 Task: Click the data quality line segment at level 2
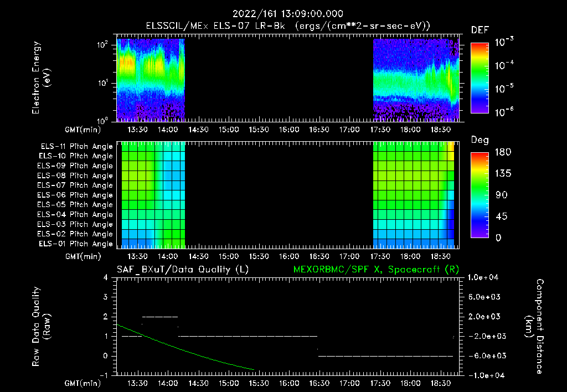[x=160, y=317]
